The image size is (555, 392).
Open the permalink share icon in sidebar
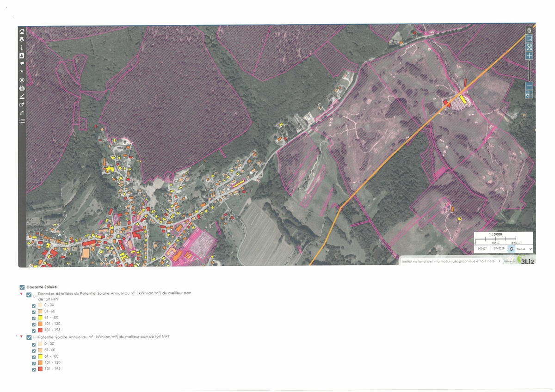click(x=22, y=104)
